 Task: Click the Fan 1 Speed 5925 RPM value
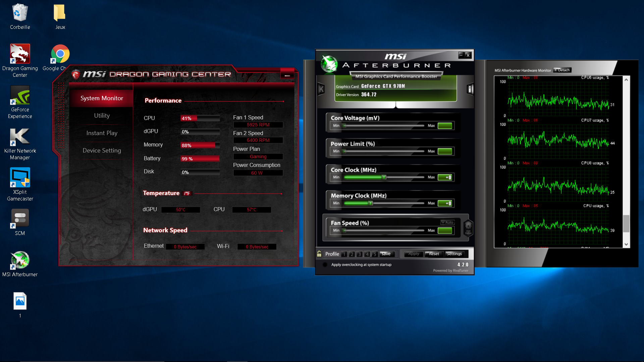pos(258,125)
